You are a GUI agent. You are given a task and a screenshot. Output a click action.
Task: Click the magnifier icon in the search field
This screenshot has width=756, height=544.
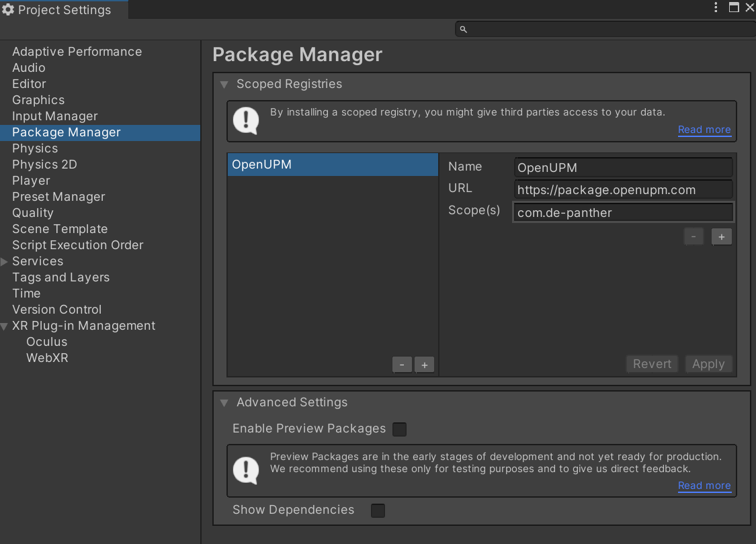[x=464, y=29]
